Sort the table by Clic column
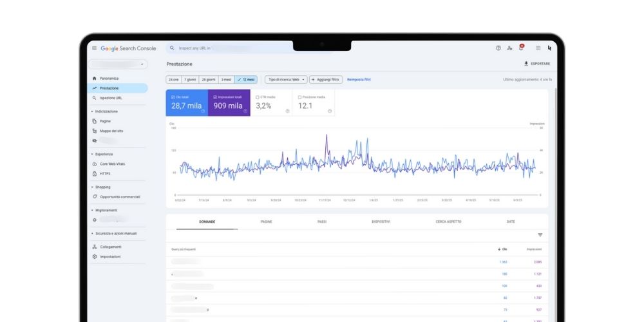The width and height of the screenshot is (644, 322). tap(502, 249)
